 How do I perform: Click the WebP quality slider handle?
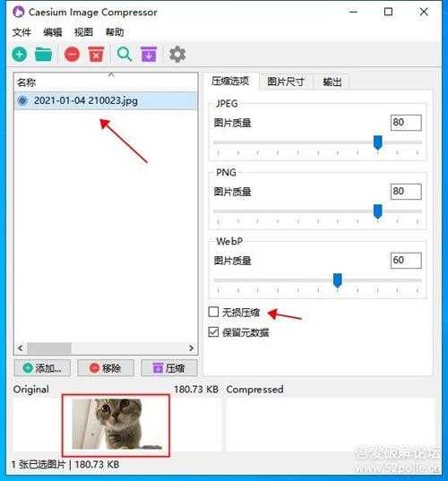pos(337,280)
